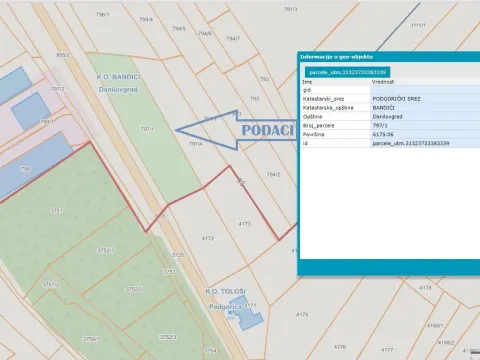Click parcel label 4173
Viewport: 480px width, 360px height.
(245, 224)
